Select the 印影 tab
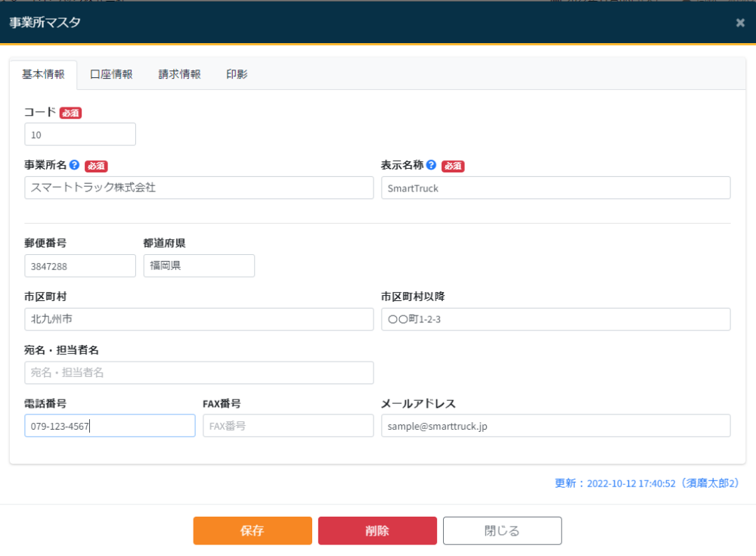 coord(237,73)
